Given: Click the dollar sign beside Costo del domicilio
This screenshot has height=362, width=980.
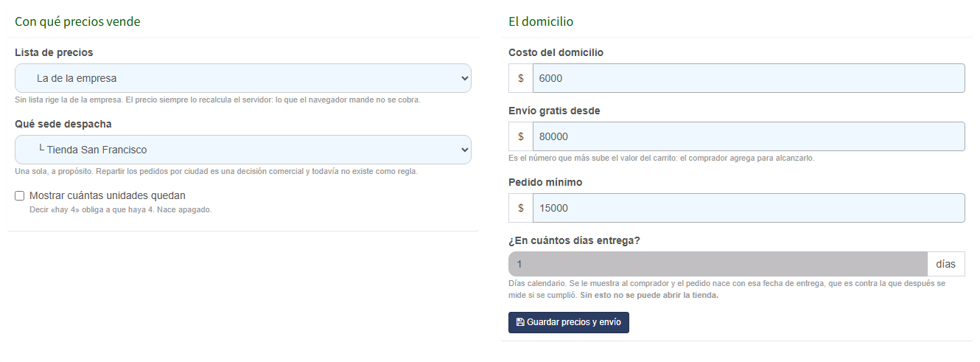Looking at the screenshot, I should tap(521, 78).
